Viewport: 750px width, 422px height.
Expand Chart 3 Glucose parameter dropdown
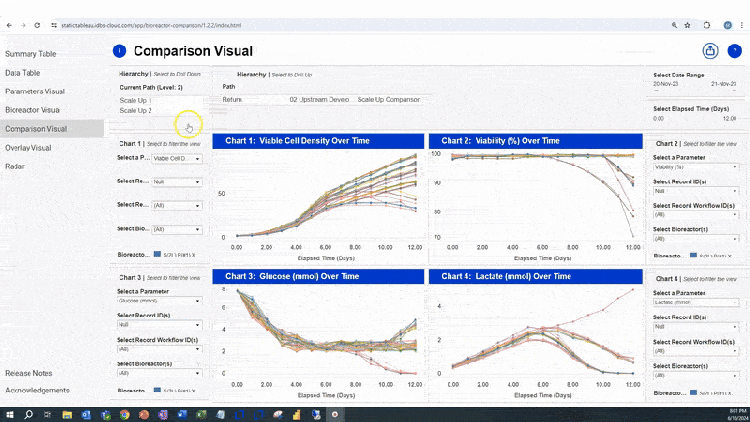159,301
